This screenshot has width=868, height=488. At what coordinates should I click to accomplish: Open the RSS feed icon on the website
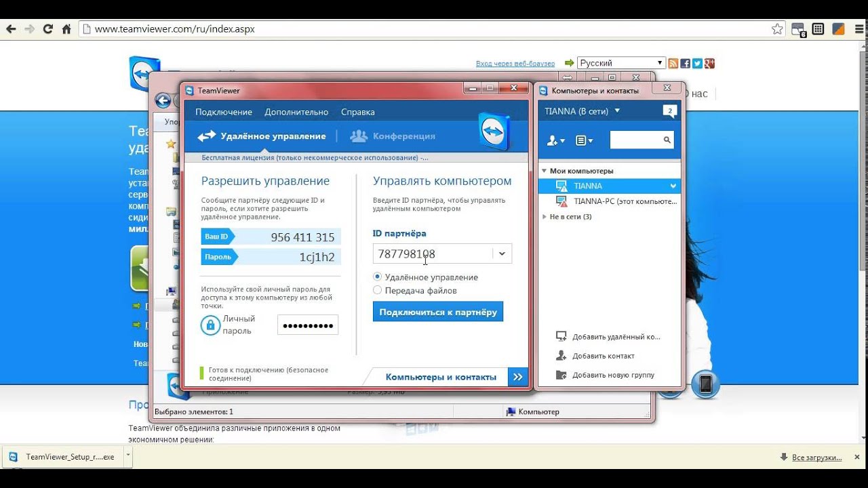point(673,63)
